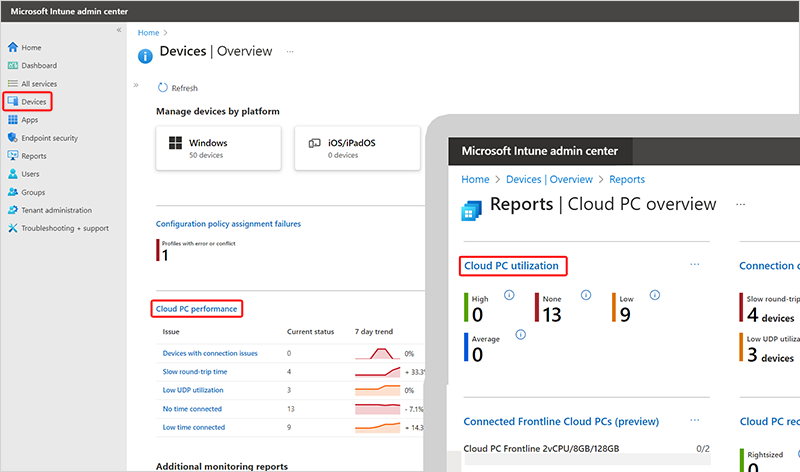The height and width of the screenshot is (472, 800).
Task: Expand the Devices secondary menu chevron
Action: [x=137, y=85]
